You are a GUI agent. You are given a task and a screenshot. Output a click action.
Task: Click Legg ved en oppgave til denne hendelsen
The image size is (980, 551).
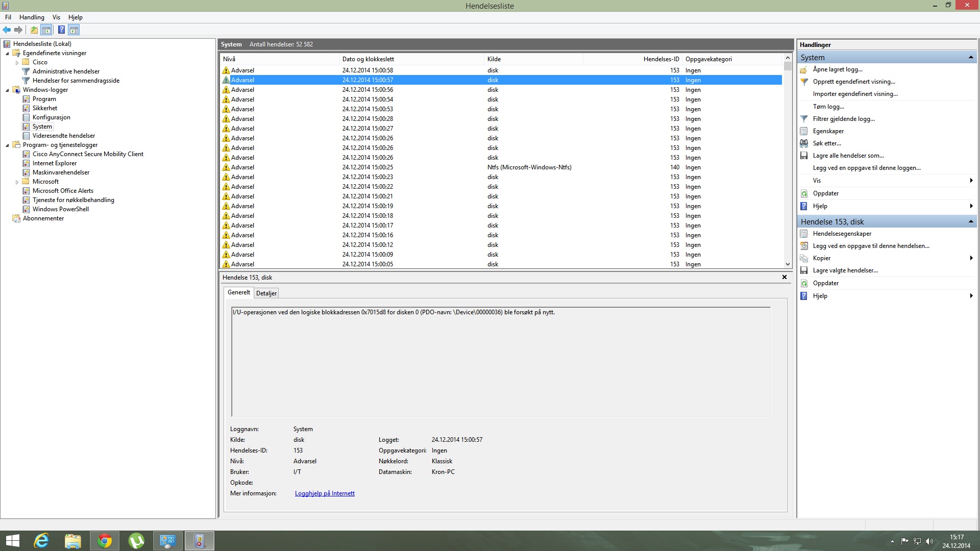[871, 246]
